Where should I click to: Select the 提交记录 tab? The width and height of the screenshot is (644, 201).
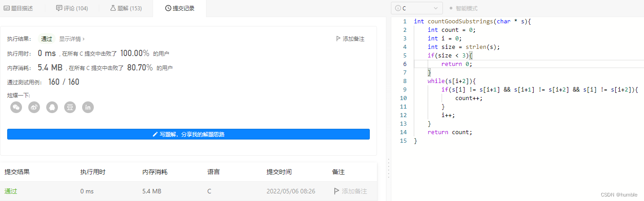[180, 8]
